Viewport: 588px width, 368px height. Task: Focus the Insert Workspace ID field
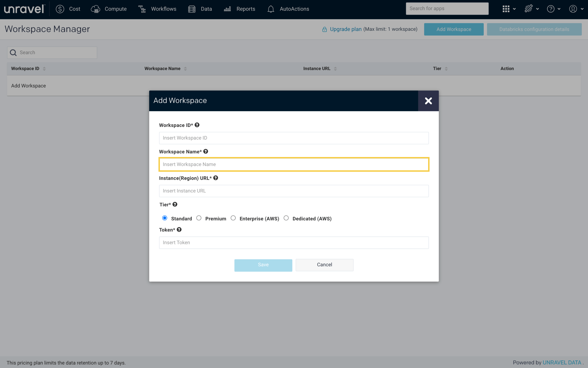click(x=294, y=138)
